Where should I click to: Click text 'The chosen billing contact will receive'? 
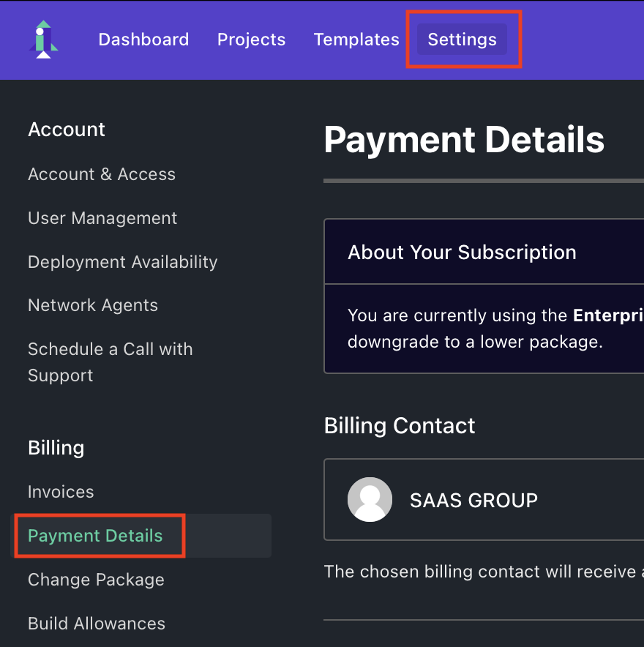pos(480,572)
